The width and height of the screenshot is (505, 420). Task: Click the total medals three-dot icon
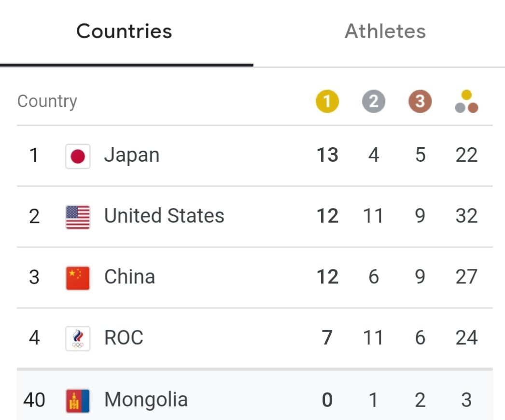pos(466,101)
